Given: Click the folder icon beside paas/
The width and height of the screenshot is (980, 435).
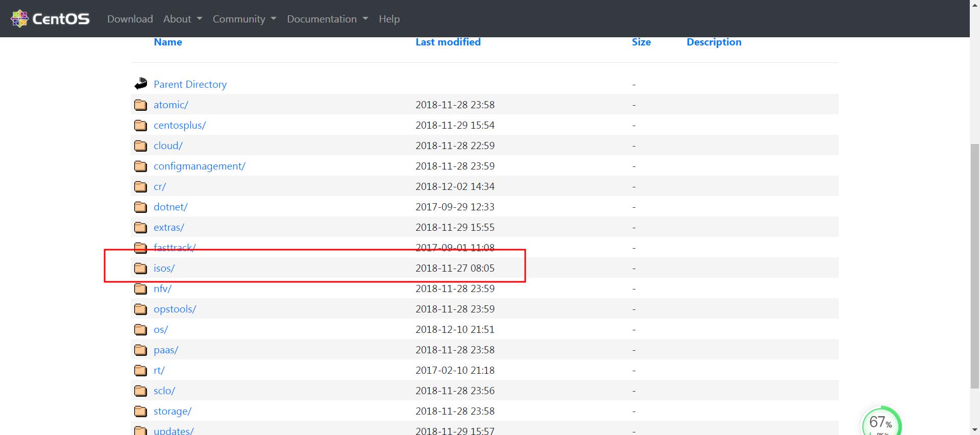Looking at the screenshot, I should (140, 350).
